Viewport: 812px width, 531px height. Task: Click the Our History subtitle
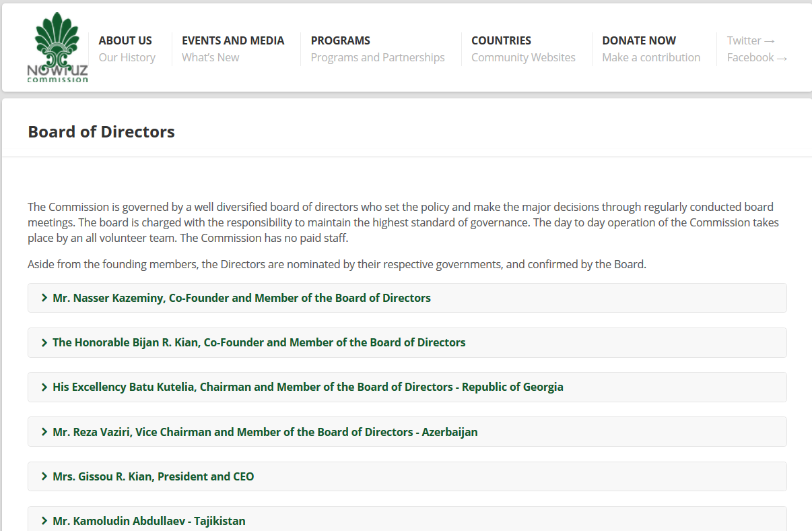(x=127, y=57)
